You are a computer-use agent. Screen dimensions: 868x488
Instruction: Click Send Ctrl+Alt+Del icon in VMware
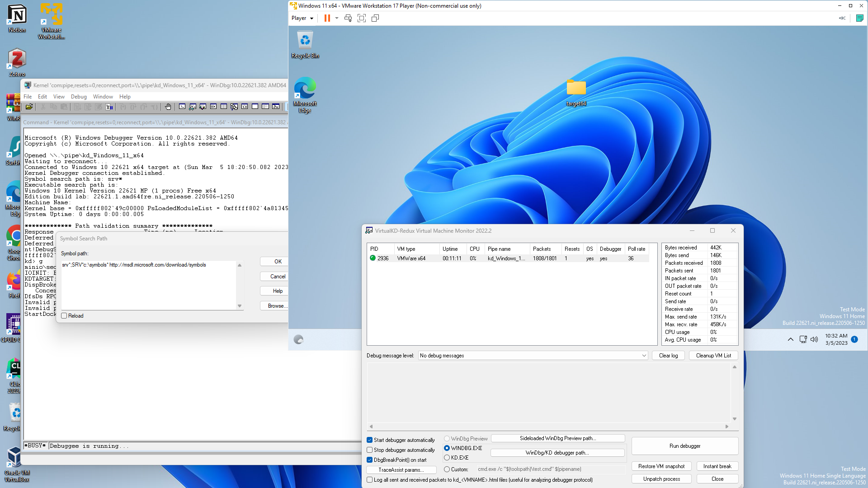348,18
